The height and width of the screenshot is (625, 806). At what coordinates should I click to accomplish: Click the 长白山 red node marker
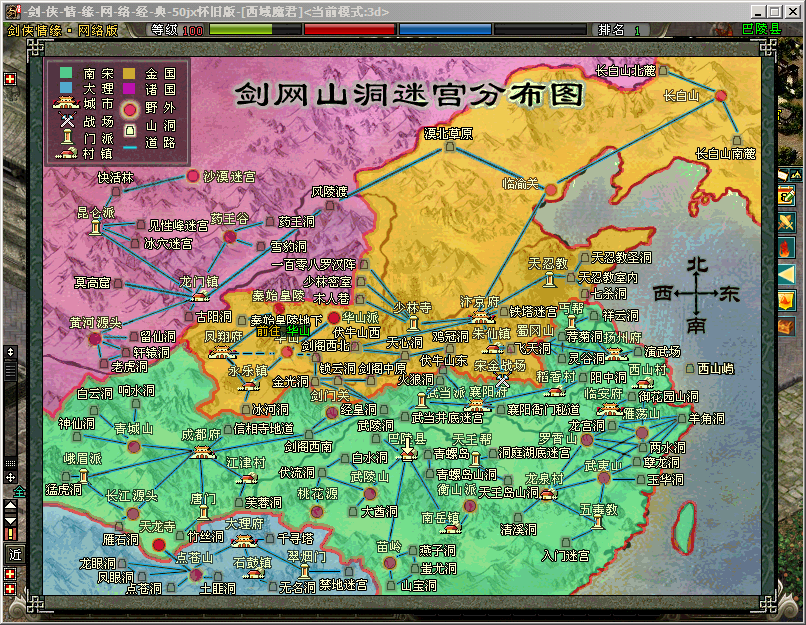(721, 96)
